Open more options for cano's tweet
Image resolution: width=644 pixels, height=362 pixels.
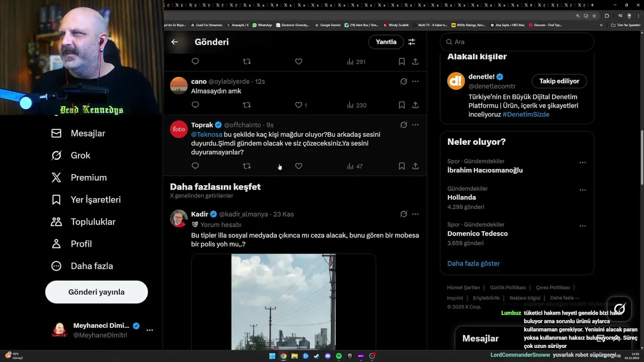coord(416,81)
